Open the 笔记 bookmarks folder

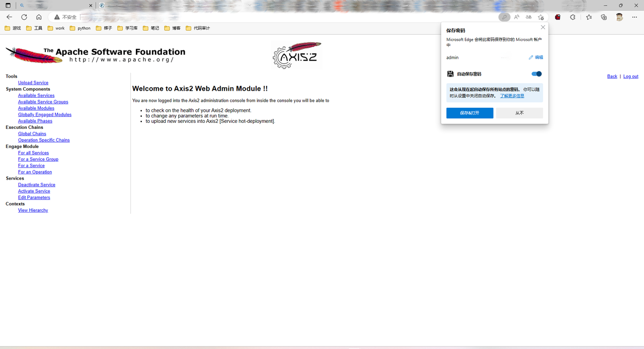click(151, 28)
